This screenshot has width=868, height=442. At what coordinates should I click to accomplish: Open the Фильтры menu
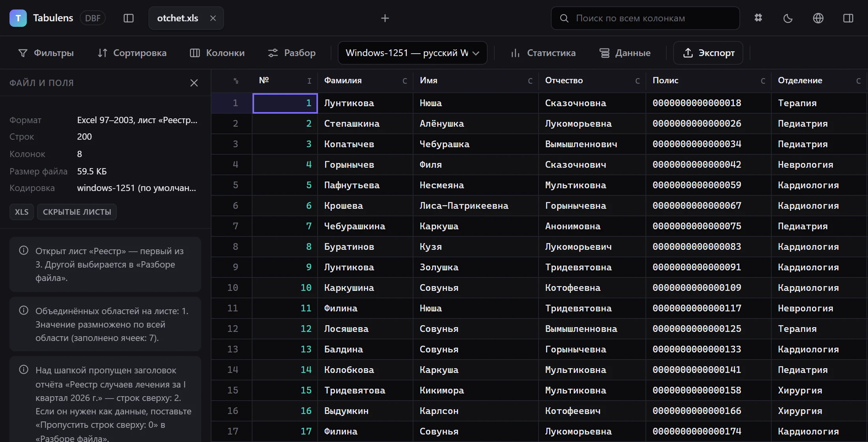click(x=46, y=53)
